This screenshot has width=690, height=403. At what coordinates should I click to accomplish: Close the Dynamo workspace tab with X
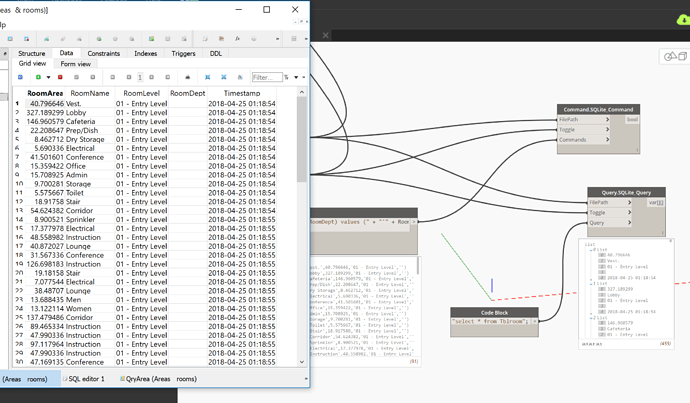click(x=326, y=35)
